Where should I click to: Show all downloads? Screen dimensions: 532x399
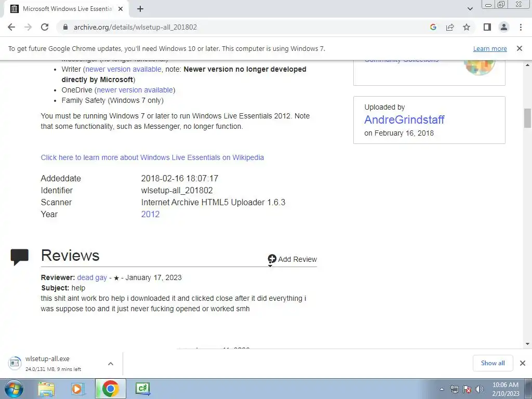[493, 363]
